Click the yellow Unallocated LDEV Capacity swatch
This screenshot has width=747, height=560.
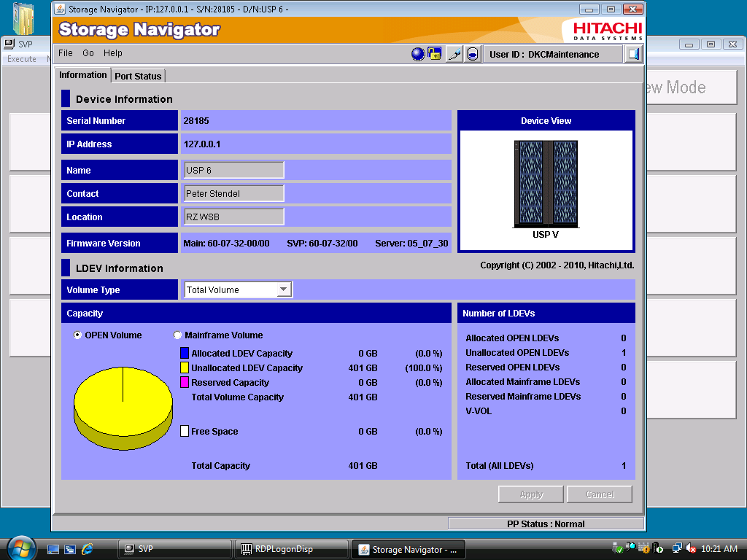coord(185,368)
